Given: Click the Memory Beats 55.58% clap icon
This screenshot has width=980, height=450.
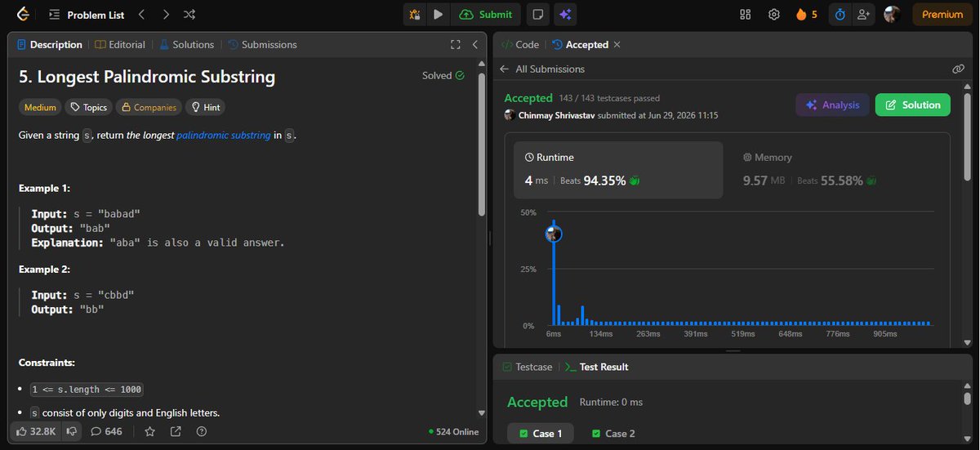Looking at the screenshot, I should tap(871, 180).
